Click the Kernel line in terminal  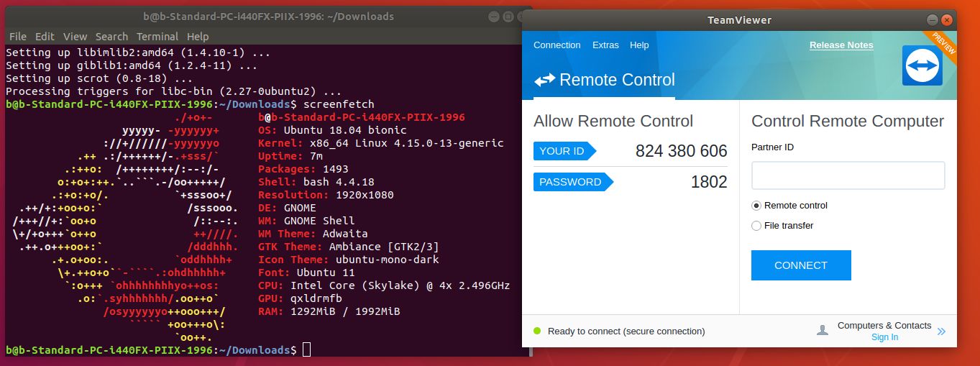click(380, 143)
